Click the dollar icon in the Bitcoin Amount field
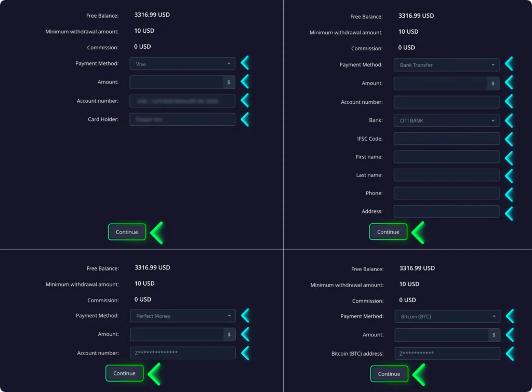532x392 pixels. [x=493, y=335]
